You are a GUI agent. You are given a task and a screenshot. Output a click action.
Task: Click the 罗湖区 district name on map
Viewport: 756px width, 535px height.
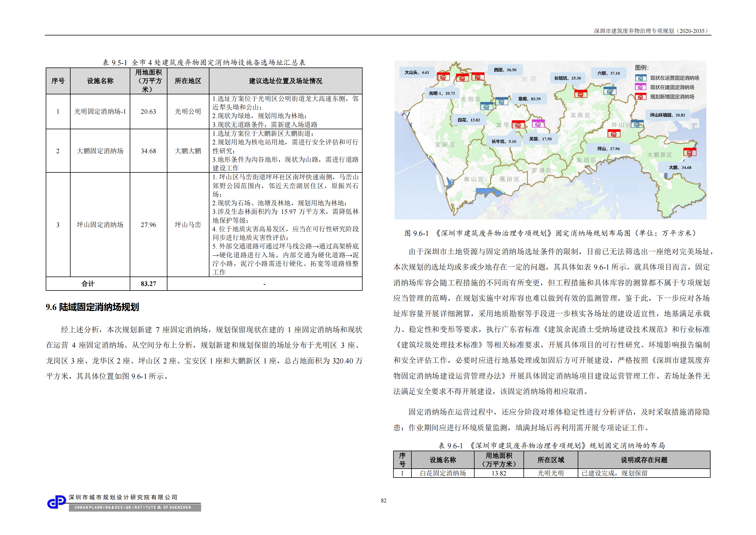pos(541,171)
